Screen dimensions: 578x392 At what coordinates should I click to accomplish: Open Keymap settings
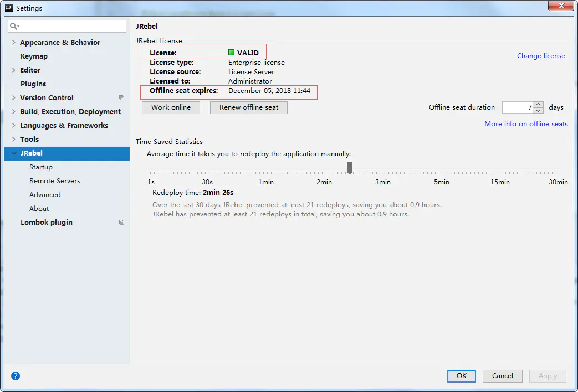pyautogui.click(x=34, y=56)
